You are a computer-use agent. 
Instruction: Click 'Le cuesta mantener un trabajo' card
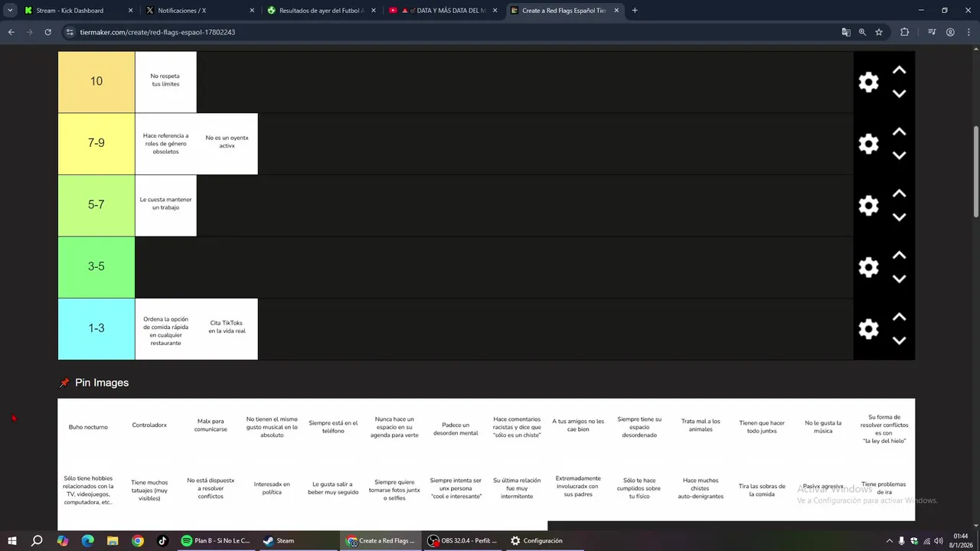[x=165, y=205]
